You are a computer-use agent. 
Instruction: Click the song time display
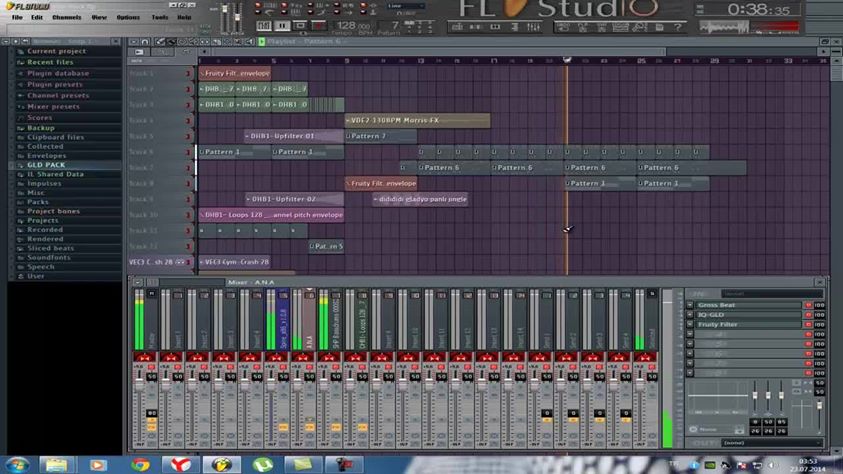pyautogui.click(x=758, y=10)
